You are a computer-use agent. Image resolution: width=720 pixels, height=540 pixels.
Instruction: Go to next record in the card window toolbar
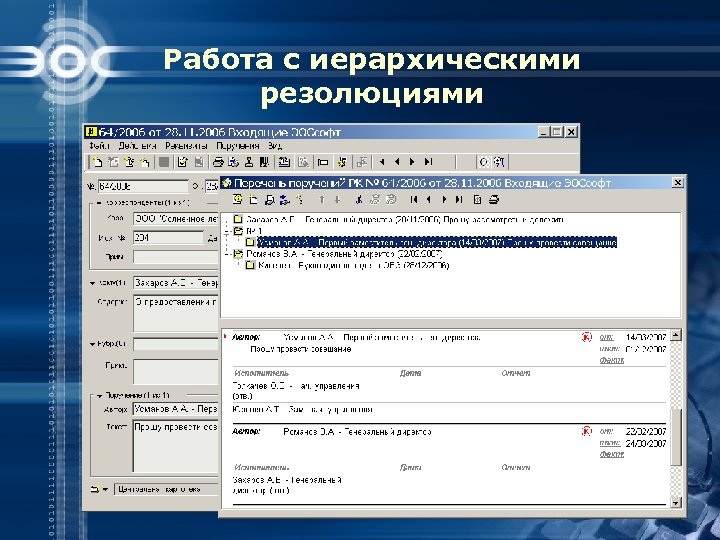pyautogui.click(x=412, y=162)
